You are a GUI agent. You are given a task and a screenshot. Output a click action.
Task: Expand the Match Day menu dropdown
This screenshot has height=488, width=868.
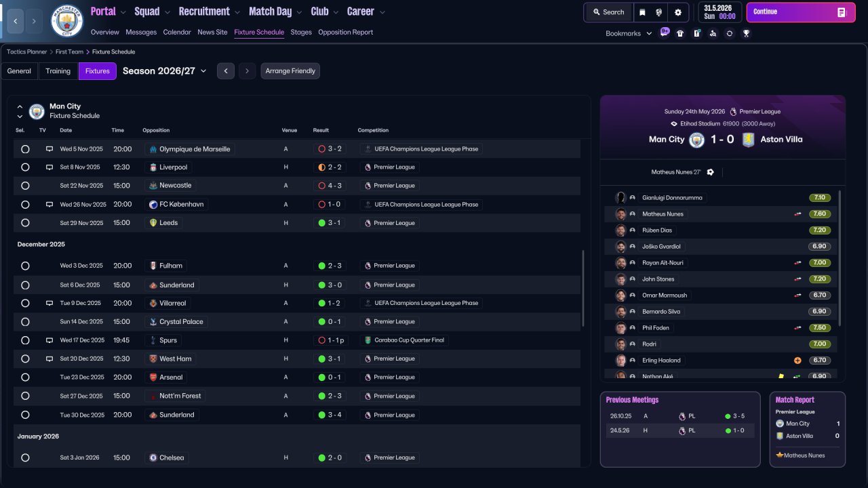[298, 12]
